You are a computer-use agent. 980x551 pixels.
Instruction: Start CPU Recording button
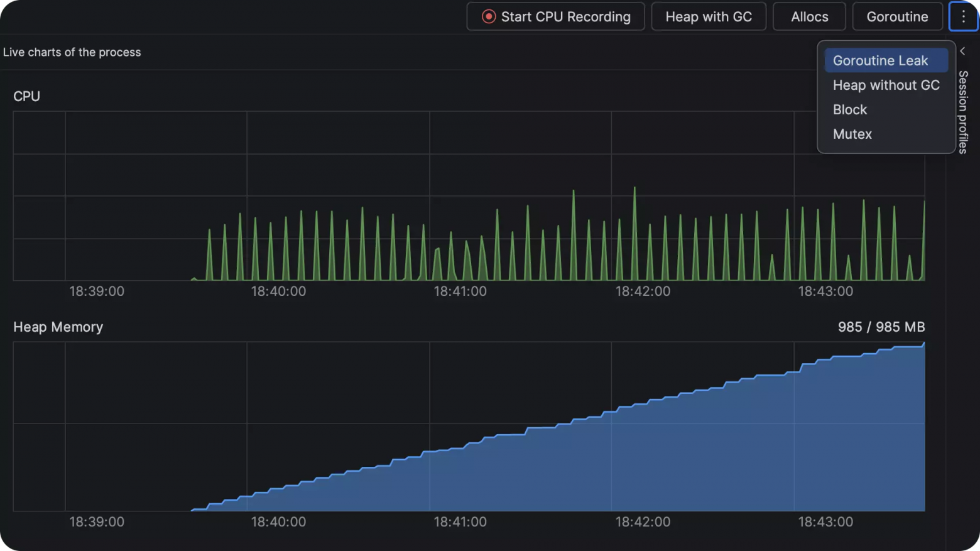[556, 17]
